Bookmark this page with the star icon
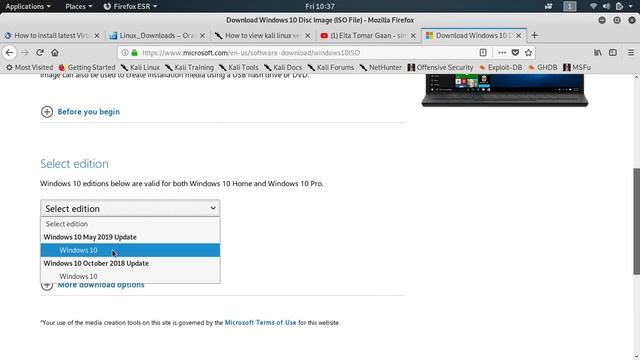640x360 pixels. 529,53
